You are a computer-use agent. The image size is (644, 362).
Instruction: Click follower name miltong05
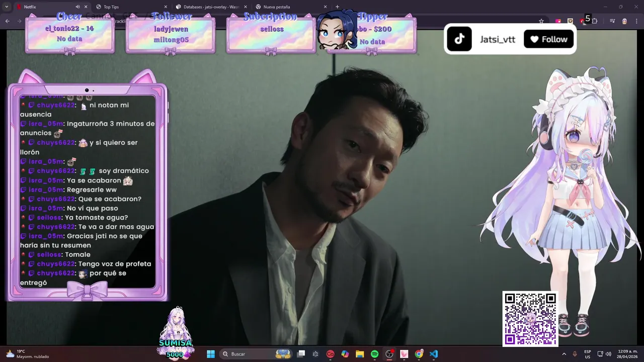pyautogui.click(x=171, y=40)
